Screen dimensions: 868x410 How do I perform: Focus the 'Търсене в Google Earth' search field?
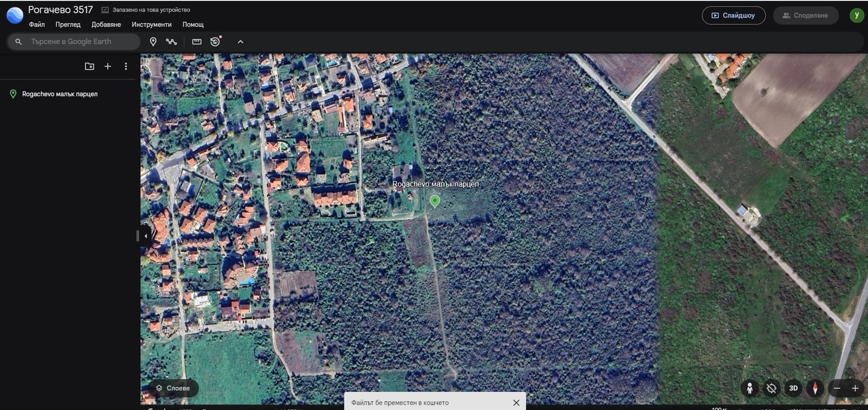pyautogui.click(x=74, y=42)
